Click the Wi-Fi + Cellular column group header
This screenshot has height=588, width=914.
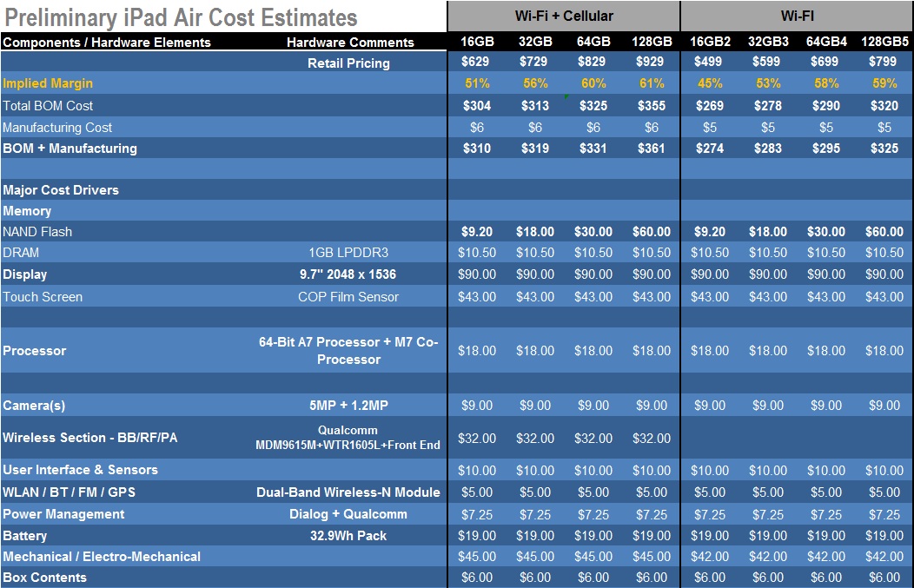[563, 16]
